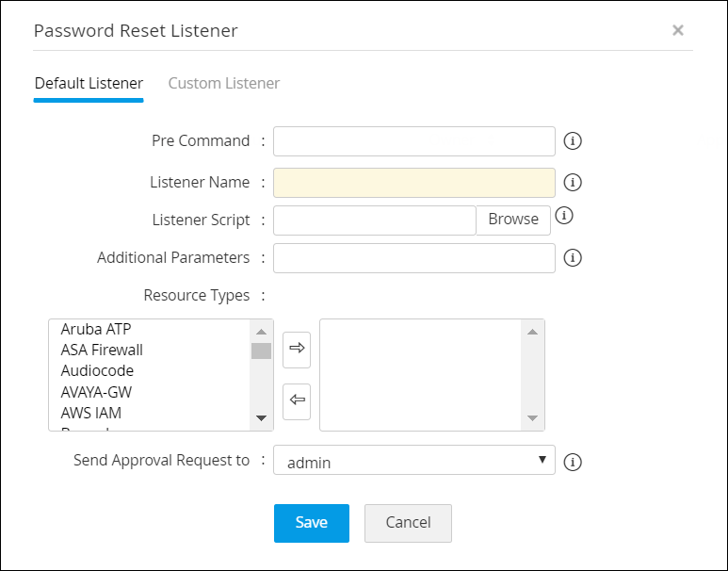The height and width of the screenshot is (571, 728).
Task: Click the info icon beside Listener Name
Action: coord(573,183)
